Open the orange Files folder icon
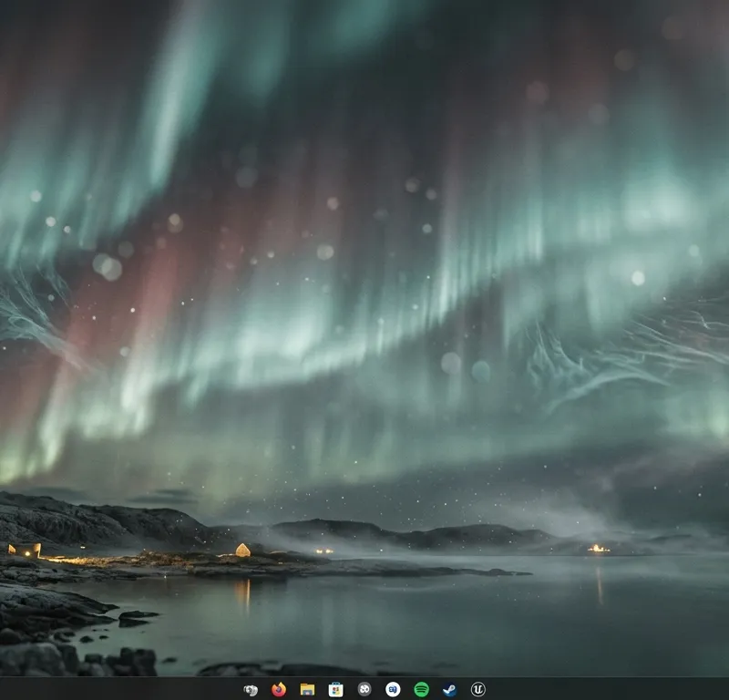This screenshot has height=700, width=729. tap(305, 688)
